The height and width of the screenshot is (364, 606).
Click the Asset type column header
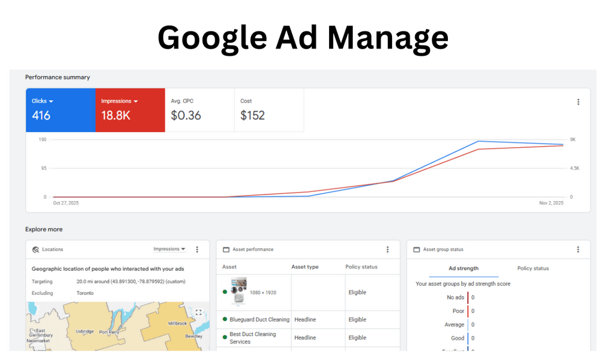pyautogui.click(x=305, y=267)
